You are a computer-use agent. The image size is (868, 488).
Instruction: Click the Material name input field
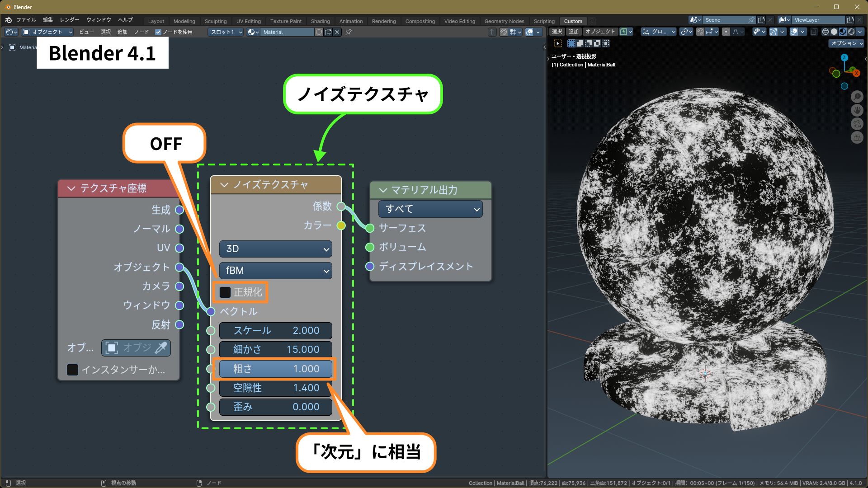click(288, 32)
